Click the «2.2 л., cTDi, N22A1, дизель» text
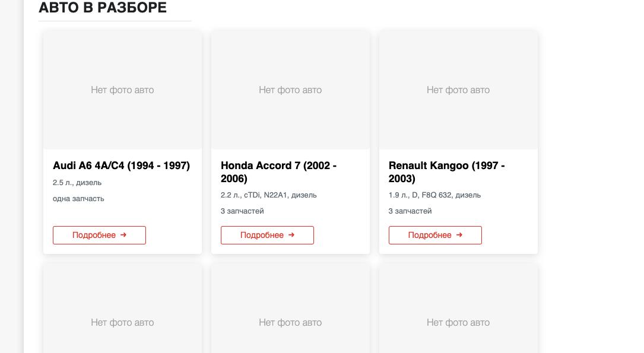This screenshot has height=353, width=644. (x=268, y=195)
